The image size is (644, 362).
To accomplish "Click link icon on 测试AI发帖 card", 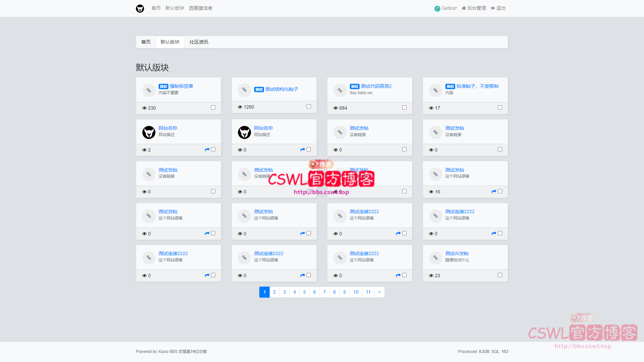I will pyautogui.click(x=435, y=257).
